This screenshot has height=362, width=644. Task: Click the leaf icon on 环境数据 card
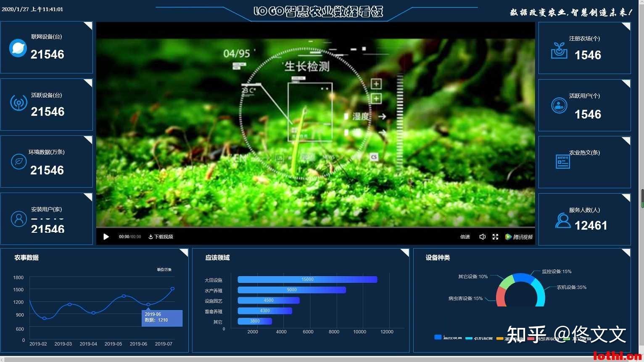point(18,162)
